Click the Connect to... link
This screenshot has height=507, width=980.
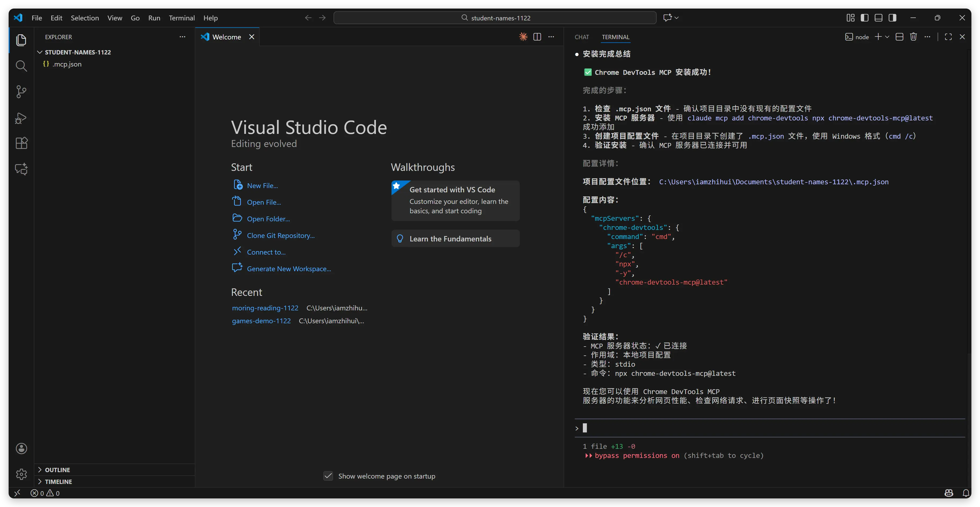tap(266, 252)
